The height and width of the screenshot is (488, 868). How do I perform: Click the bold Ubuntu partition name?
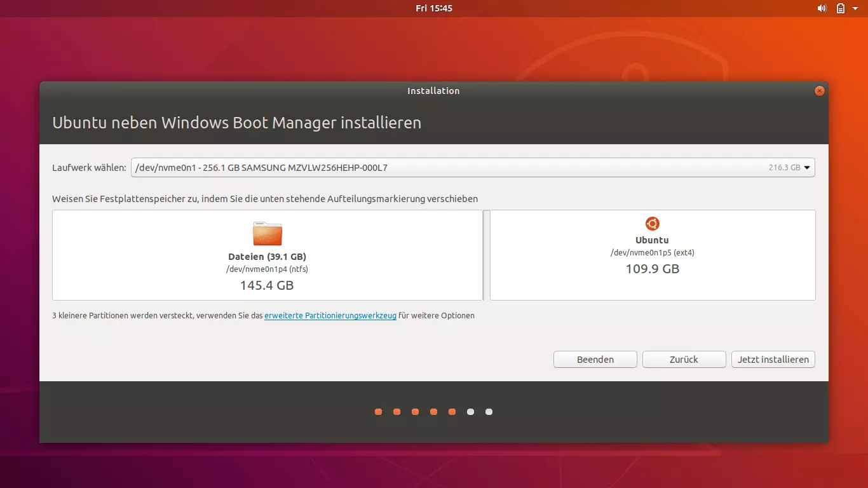point(653,240)
